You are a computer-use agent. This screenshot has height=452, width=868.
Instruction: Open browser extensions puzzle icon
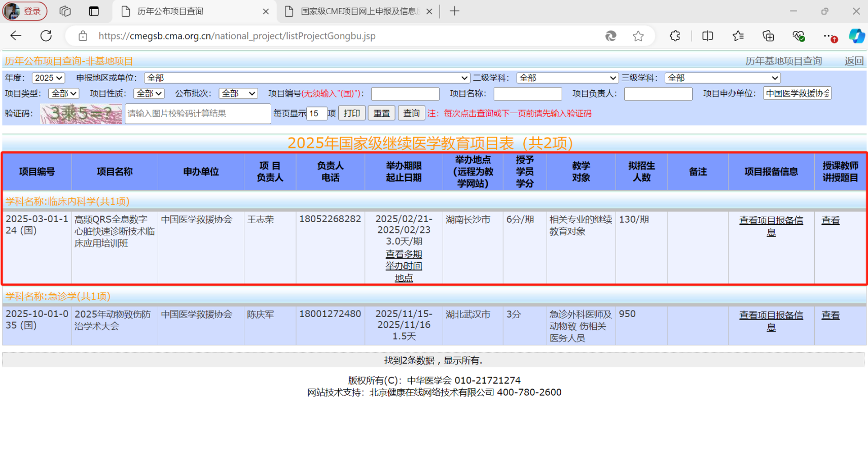point(675,36)
